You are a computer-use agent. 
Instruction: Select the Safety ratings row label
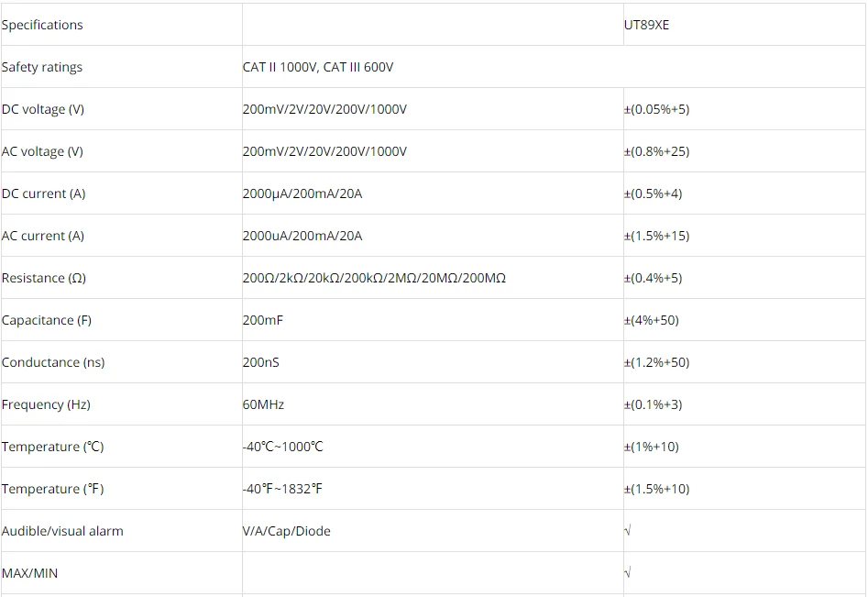(x=42, y=67)
